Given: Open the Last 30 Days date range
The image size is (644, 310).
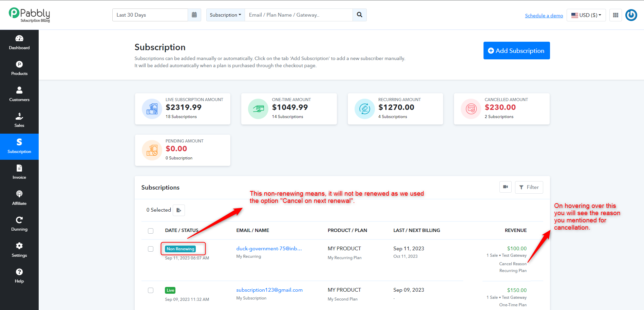Looking at the screenshot, I should [150, 15].
